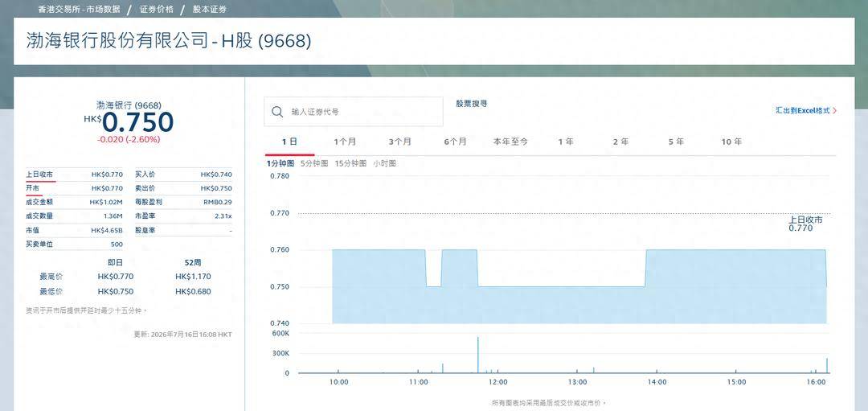Open the 汇出到Excel格式 export link

(x=803, y=111)
